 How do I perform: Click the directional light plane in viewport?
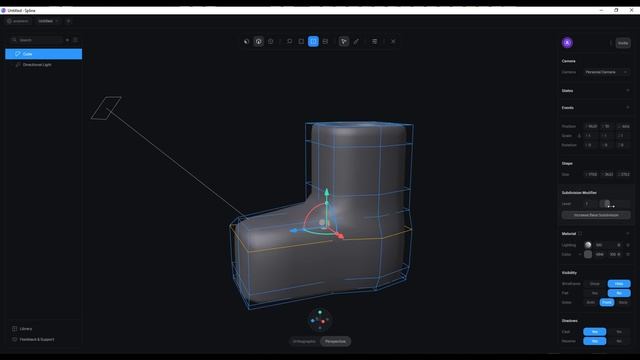pos(106,108)
